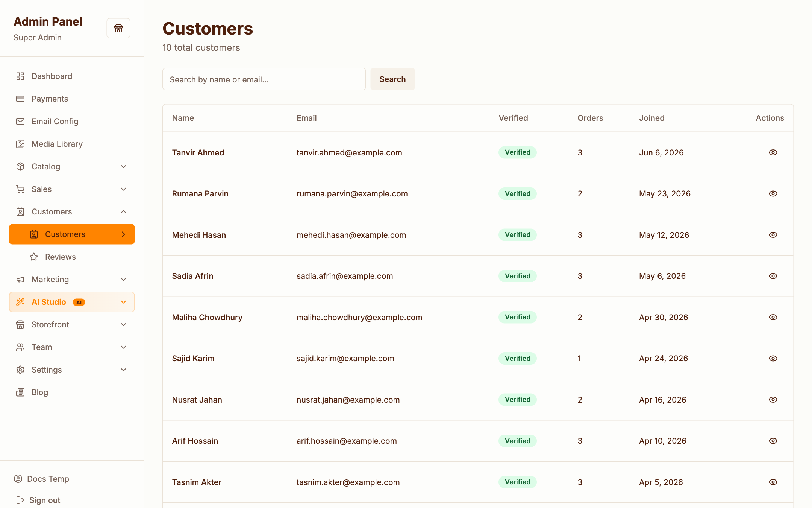
Task: Click the Team people icon
Action: point(20,347)
